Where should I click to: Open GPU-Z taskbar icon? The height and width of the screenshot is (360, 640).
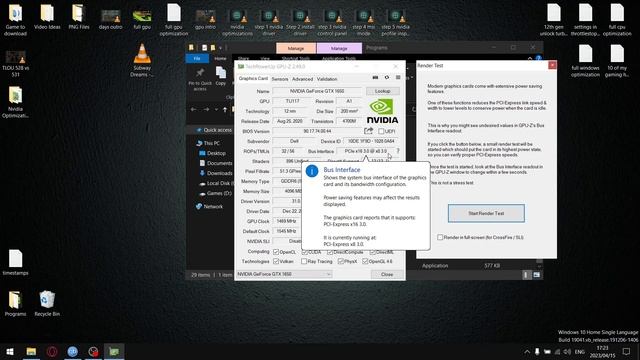(114, 351)
